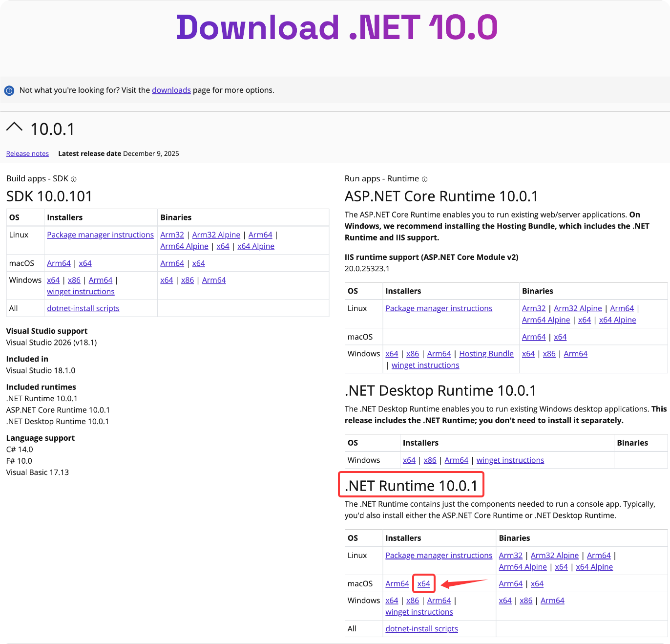Download .NET Runtime macOS x64 binary
670x644 pixels.
click(x=537, y=584)
